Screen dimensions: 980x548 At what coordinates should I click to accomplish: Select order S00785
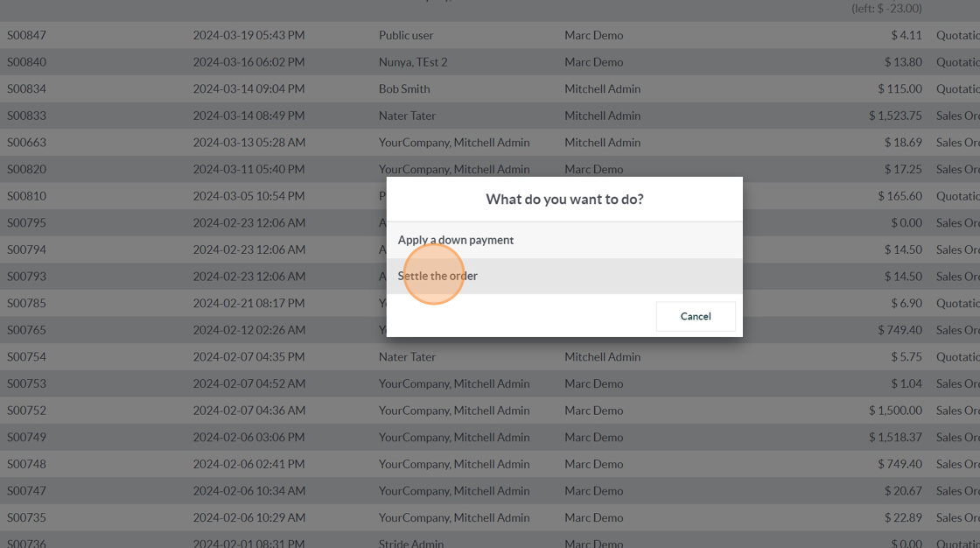coord(26,304)
